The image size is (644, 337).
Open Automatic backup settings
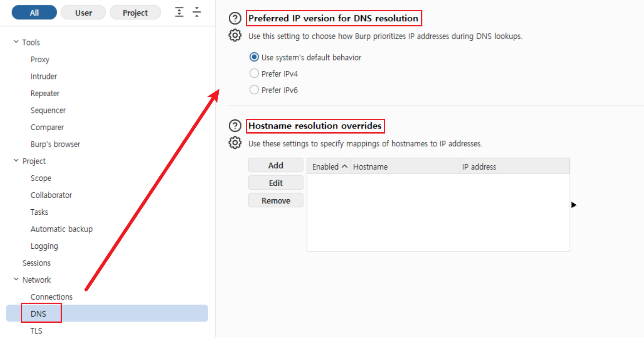point(61,229)
